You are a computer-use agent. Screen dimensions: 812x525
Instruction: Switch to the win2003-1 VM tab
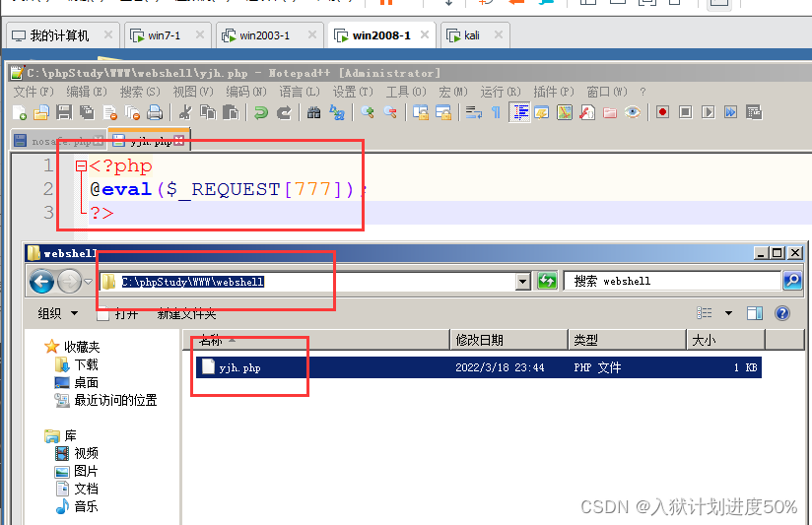click(270, 35)
